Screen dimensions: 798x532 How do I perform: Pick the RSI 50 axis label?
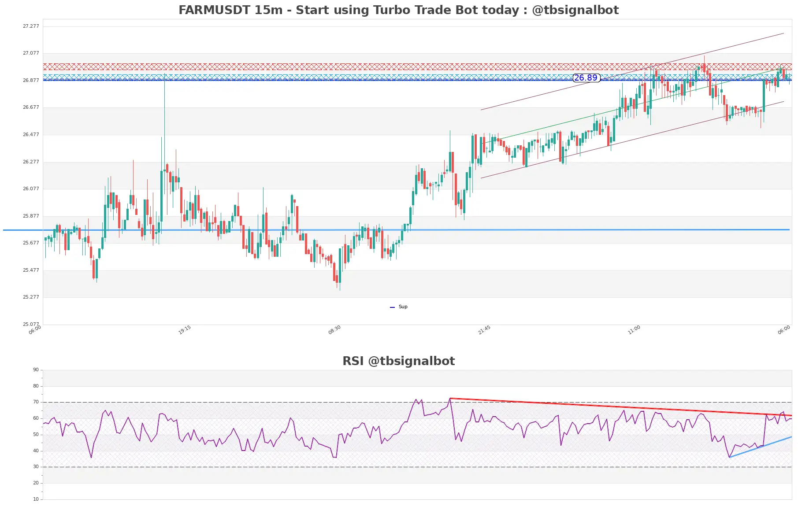tap(36, 435)
